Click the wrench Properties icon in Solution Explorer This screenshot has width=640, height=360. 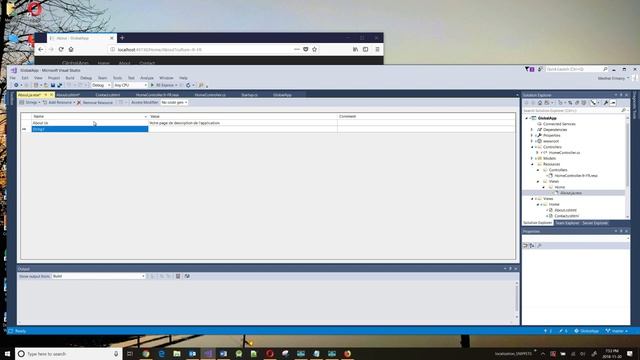tap(606, 103)
